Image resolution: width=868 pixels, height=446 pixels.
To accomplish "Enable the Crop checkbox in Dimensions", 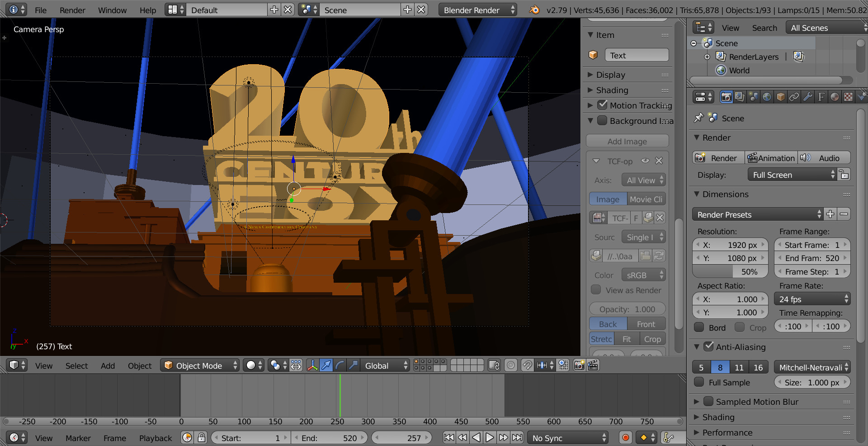I will pos(740,327).
